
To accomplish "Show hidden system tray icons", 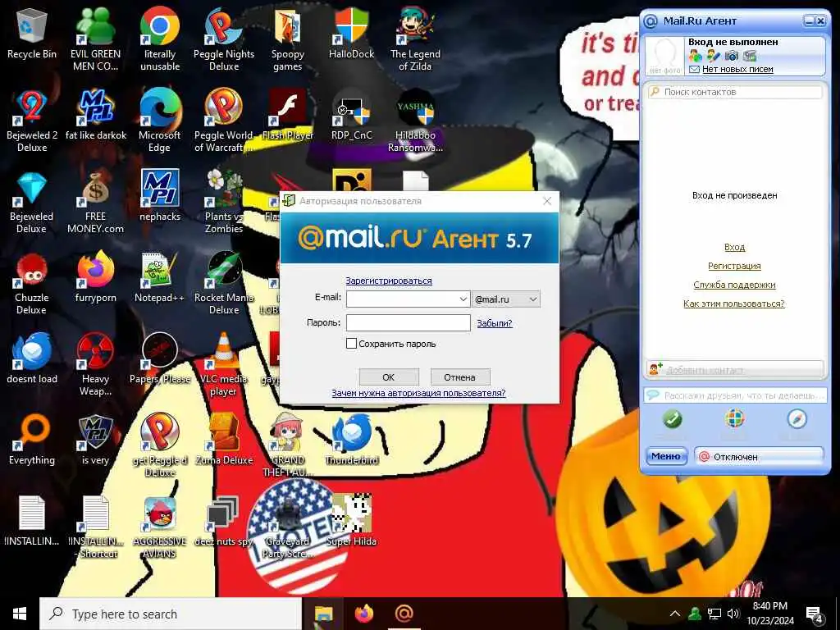I will pos(675,614).
